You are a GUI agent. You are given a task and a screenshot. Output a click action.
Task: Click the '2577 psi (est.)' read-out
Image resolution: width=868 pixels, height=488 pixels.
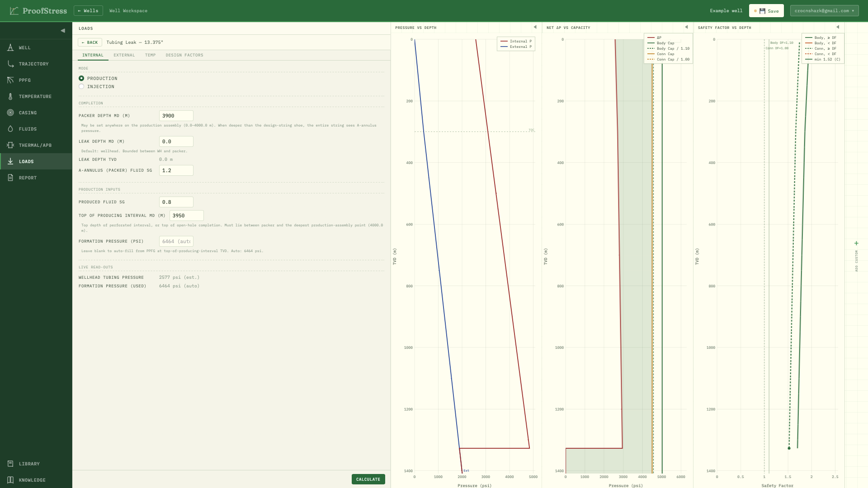(x=179, y=277)
